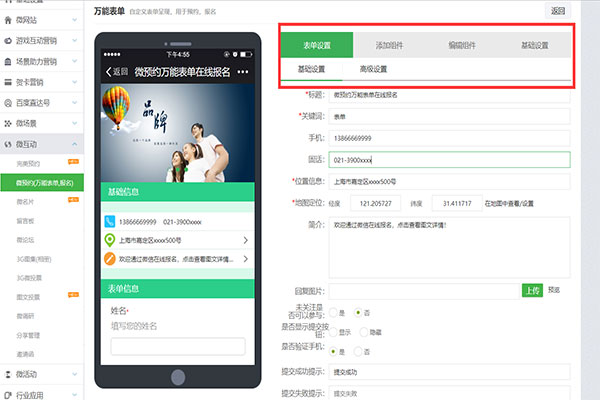Click the 返回 button at top right
Viewport: 600px width, 400px height.
point(558,11)
